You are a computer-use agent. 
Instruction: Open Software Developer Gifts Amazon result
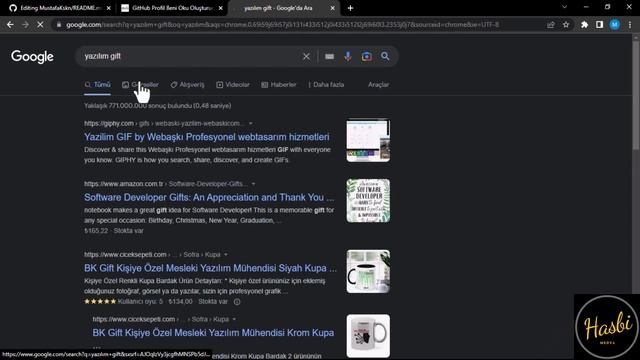209,197
